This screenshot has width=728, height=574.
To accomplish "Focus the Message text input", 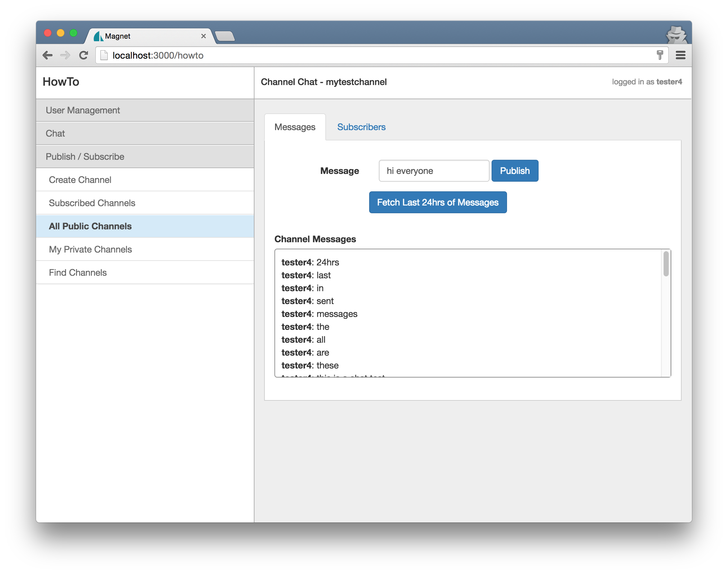I will click(x=434, y=171).
